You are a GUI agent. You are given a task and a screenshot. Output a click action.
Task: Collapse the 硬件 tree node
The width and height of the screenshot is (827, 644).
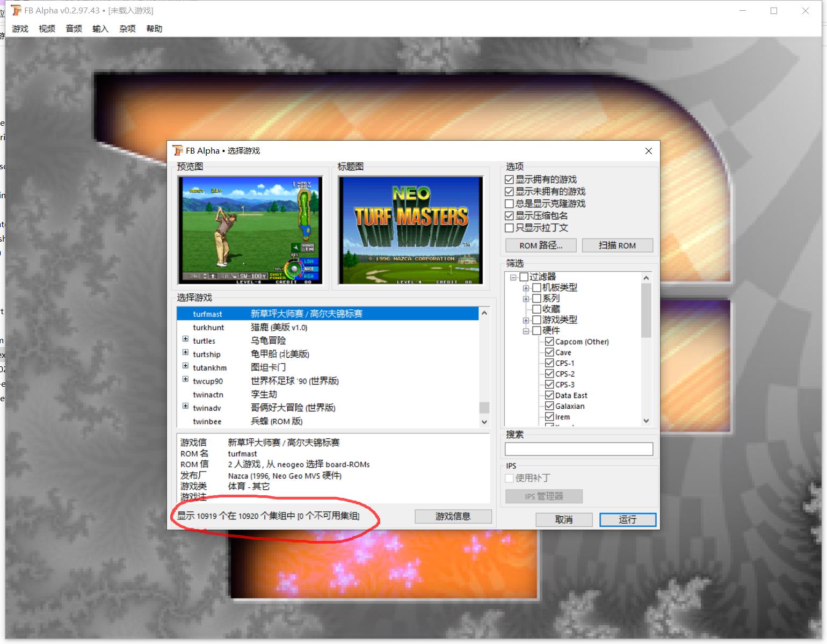click(526, 331)
